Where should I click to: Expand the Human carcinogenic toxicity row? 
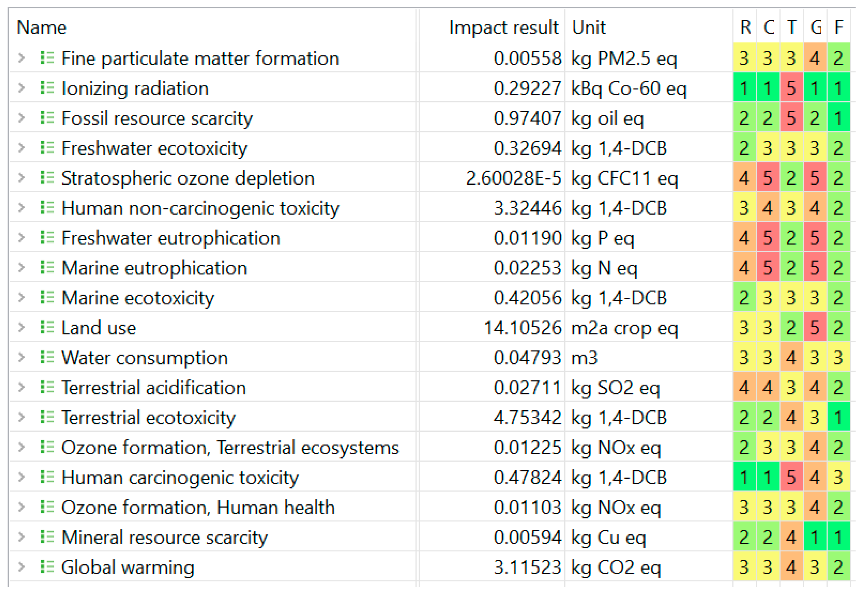point(21,477)
